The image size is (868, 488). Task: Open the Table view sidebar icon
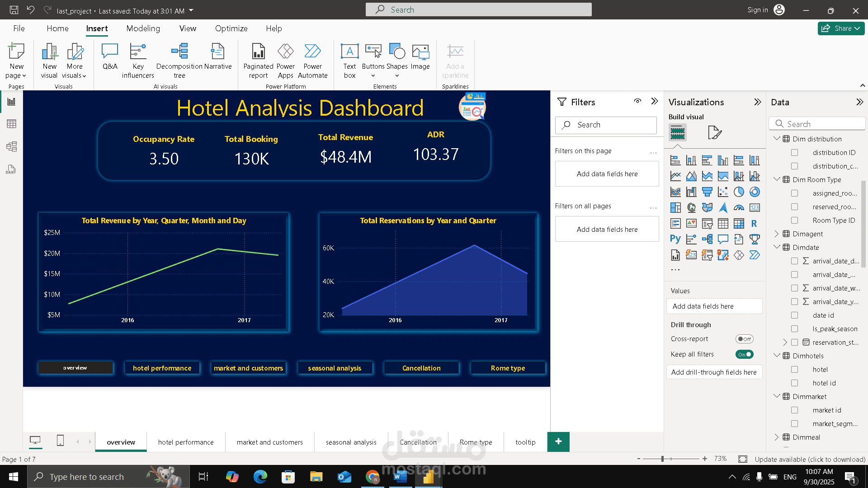click(11, 124)
